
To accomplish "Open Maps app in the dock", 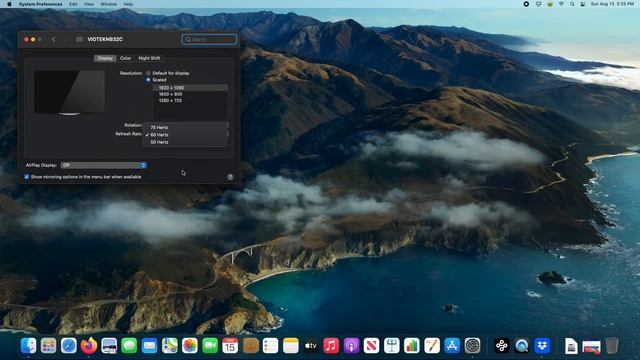I will pyautogui.click(x=169, y=346).
